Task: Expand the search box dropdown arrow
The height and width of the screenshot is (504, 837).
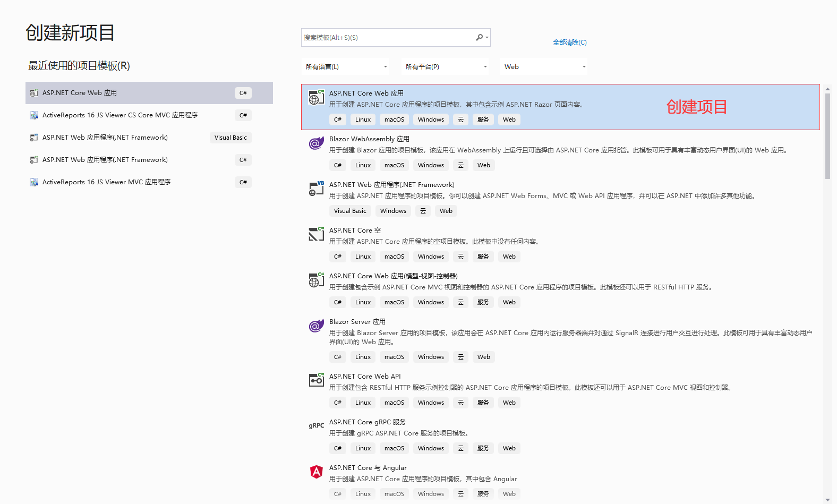Action: [x=487, y=38]
